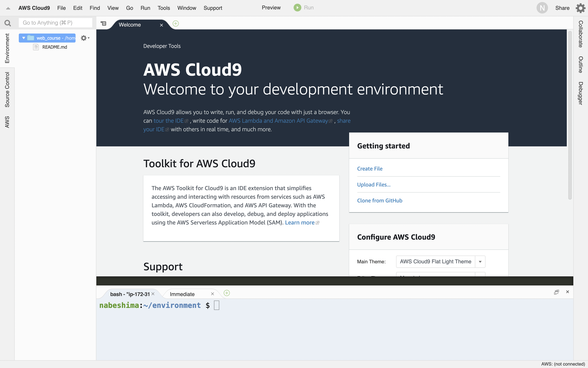Screen dimensions: 588x368
Task: Open the View menu
Action: tap(113, 8)
